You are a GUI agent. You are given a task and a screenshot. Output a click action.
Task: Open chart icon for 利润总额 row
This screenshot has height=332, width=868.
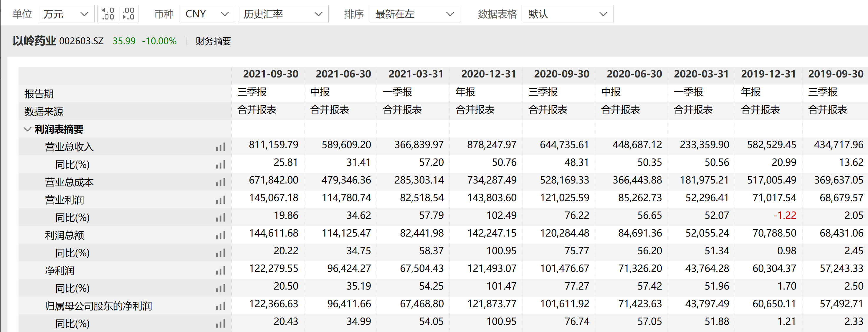[221, 235]
